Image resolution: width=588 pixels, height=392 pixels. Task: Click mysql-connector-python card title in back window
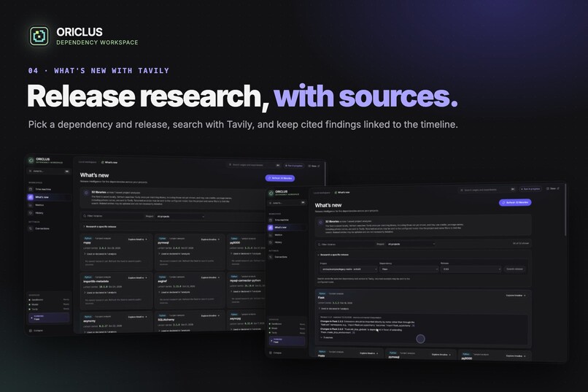[245, 280]
